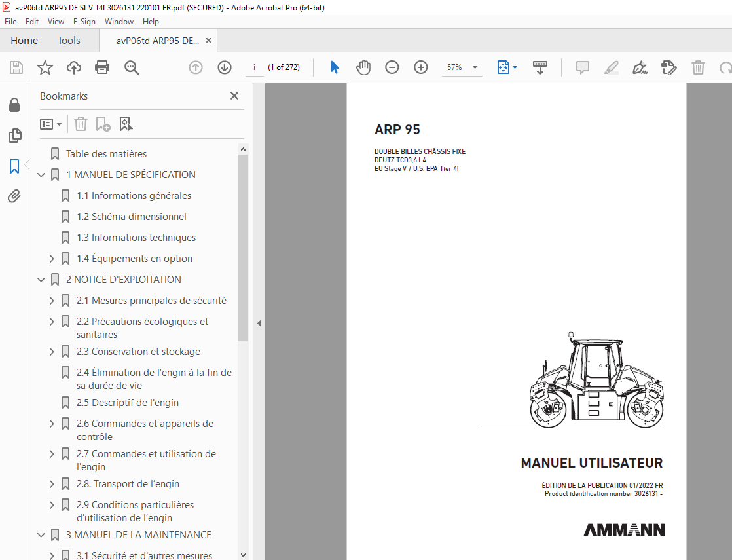The width and height of the screenshot is (732, 560).
Task: Click the Edit and share toolbar icon
Action: tap(669, 67)
